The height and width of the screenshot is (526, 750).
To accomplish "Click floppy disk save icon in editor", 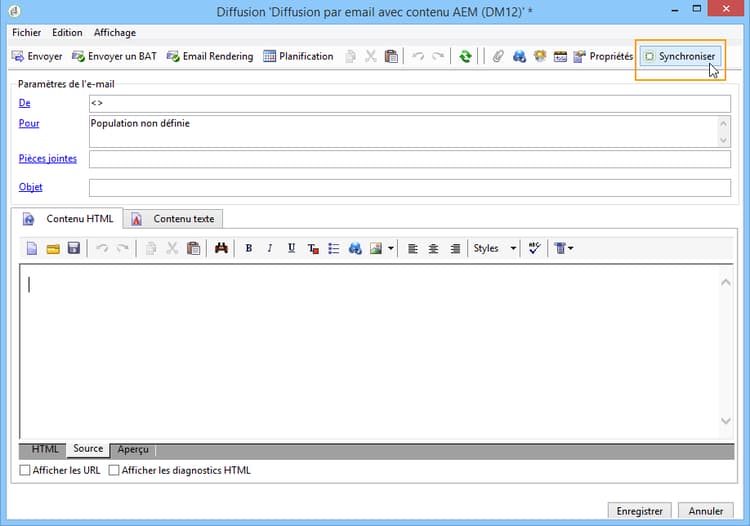I will point(74,248).
